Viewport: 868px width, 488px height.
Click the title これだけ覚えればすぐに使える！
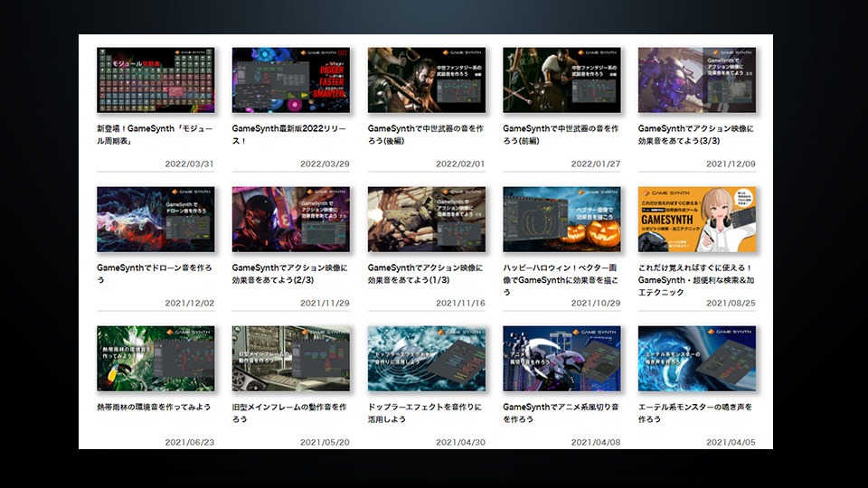[x=696, y=280]
